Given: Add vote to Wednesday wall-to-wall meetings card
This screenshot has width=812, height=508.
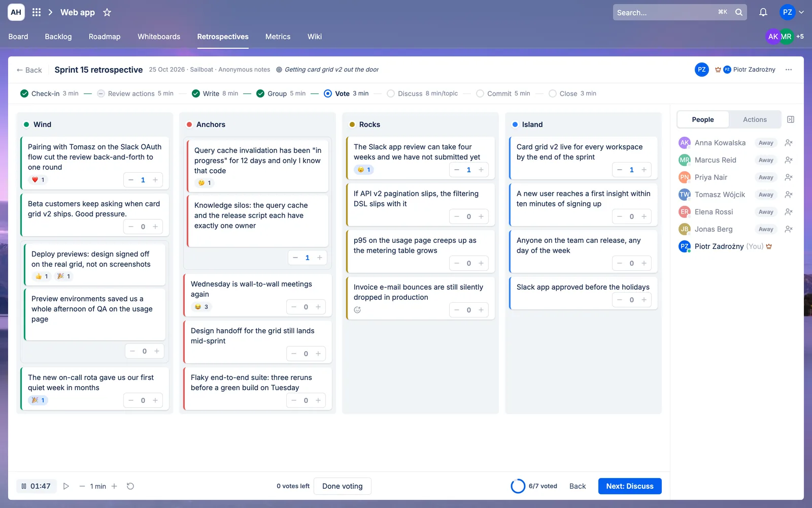Looking at the screenshot, I should point(318,307).
